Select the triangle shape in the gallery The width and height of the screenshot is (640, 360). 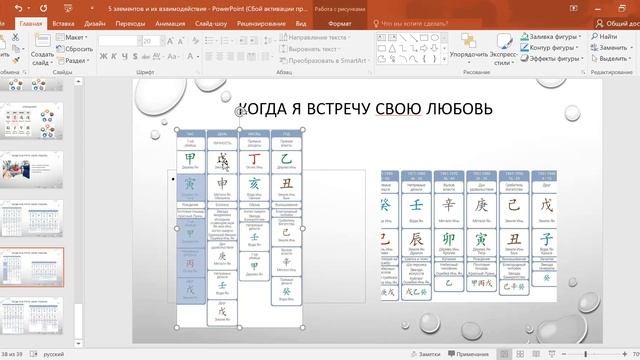click(x=392, y=49)
